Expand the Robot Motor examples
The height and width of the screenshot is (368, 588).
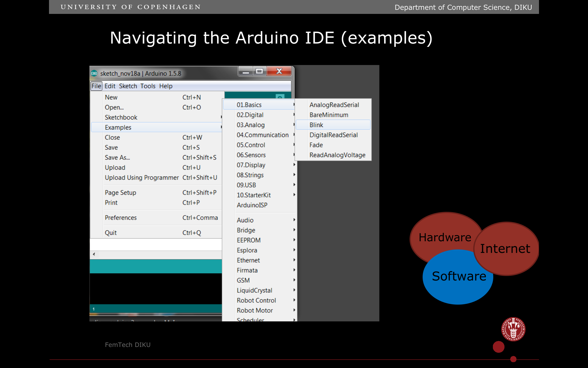click(x=259, y=311)
